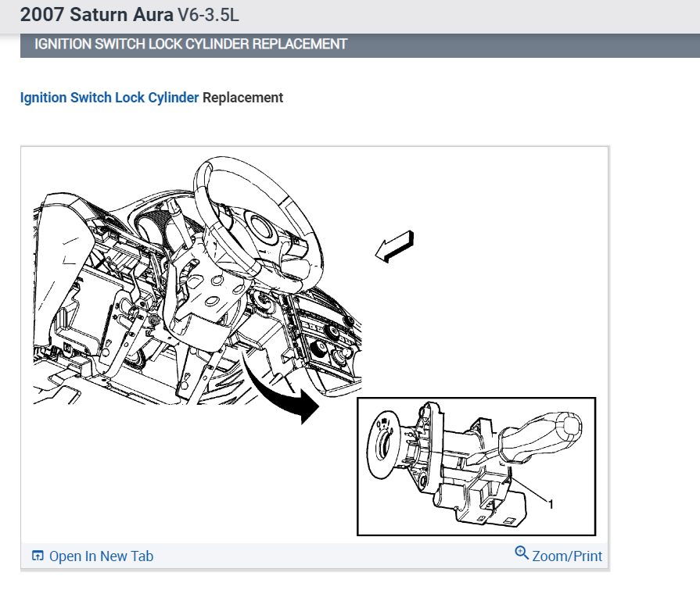
Task: Click the Open In New Tab icon
Action: [38, 556]
